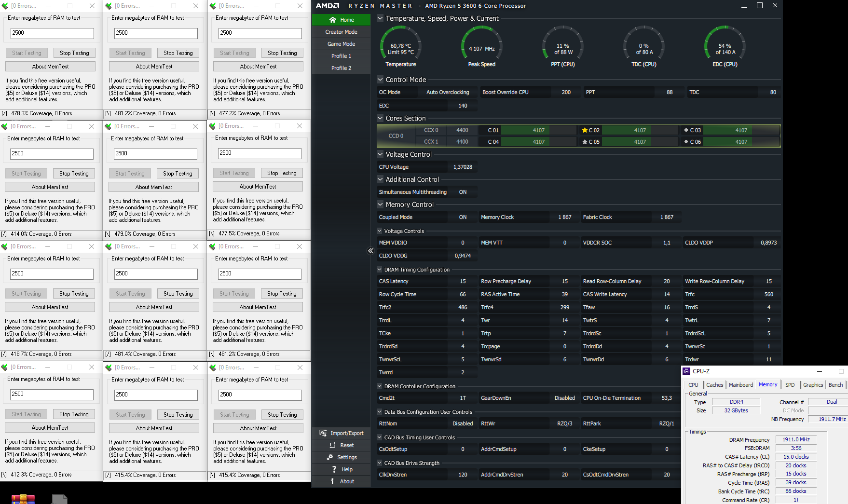Stop Testing in the 478.3% Coverage MemTest window
848x504 pixels.
coord(74,53)
